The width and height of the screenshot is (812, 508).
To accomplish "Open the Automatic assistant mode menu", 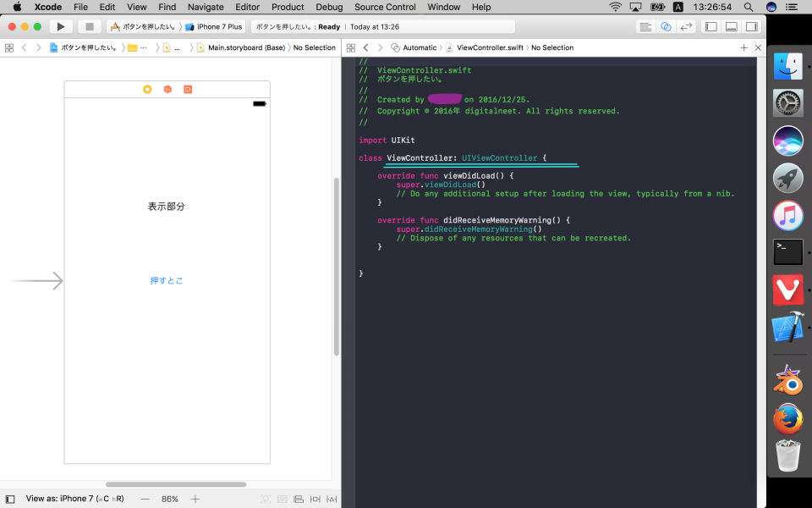I will (x=414, y=47).
